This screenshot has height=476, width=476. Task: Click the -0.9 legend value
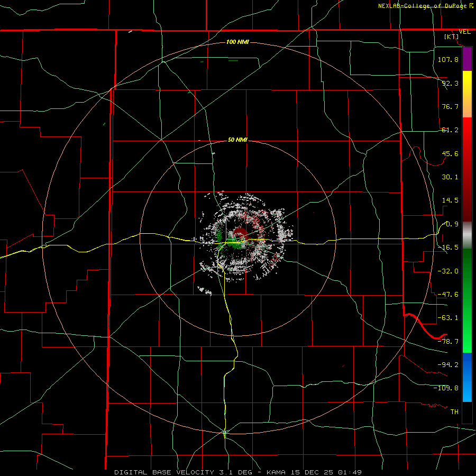click(x=450, y=224)
